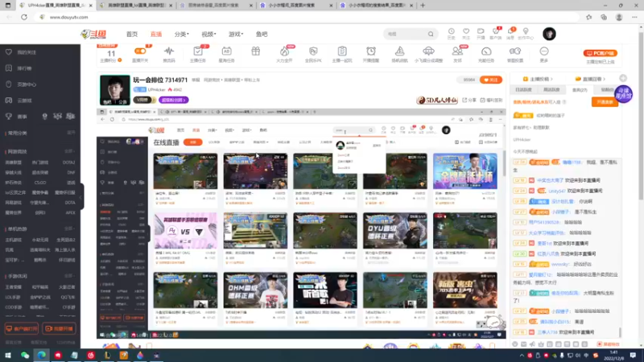Viewport: 644px width, 362px height.
Task: Switch to the 贵宾(27) tab
Action: tap(580, 90)
